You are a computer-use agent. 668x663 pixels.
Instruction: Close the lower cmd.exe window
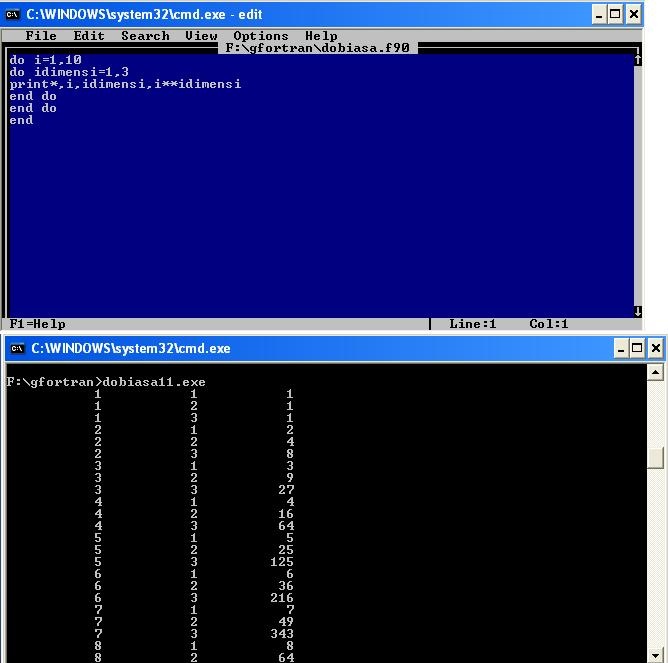[655, 349]
